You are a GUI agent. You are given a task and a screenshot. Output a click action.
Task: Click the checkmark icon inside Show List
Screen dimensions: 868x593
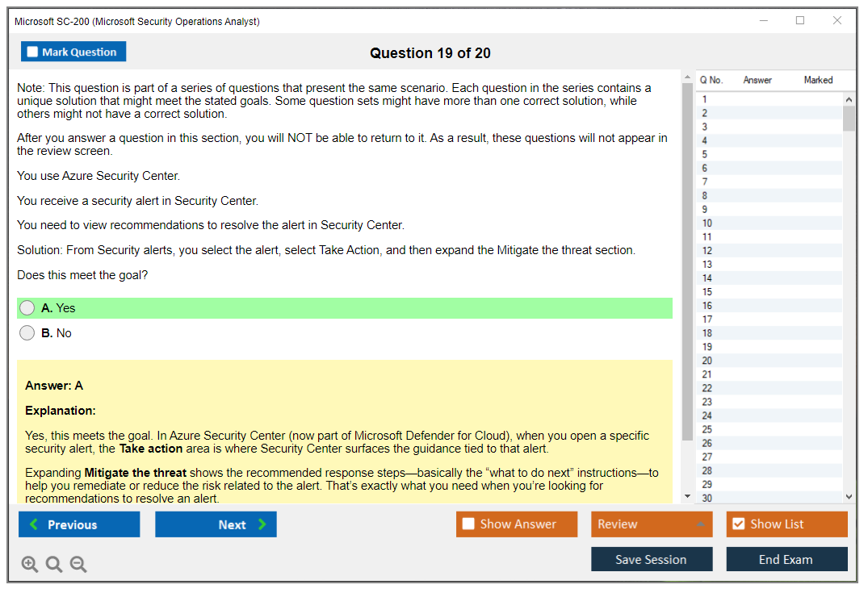(x=739, y=524)
